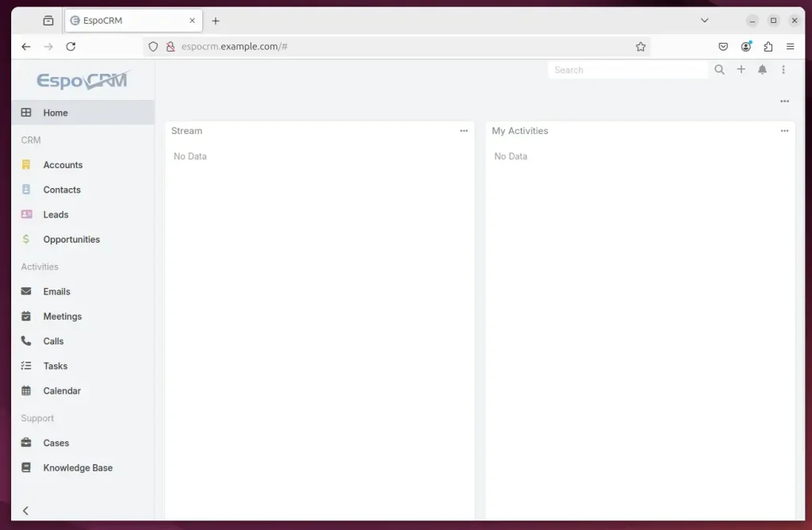Open Contacts in sidebar
The width and height of the screenshot is (812, 530).
click(x=82, y=190)
